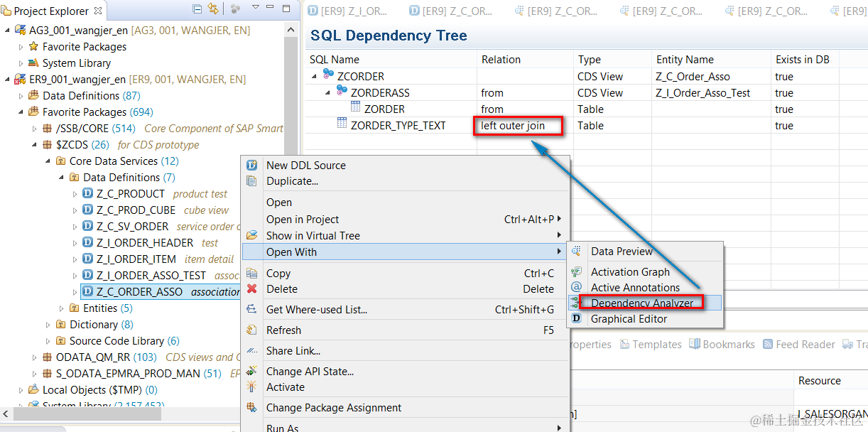868x432 pixels.
Task: Click the Graphical Editor D icon
Action: [577, 318]
